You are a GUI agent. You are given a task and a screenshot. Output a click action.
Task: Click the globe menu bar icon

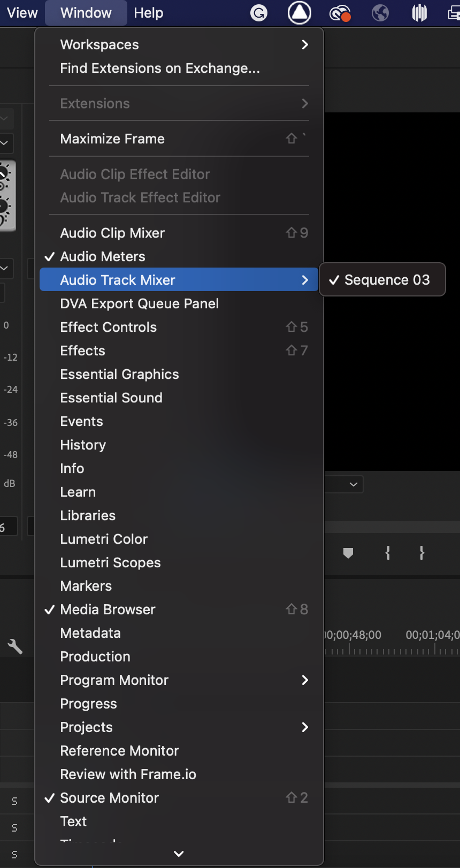380,13
